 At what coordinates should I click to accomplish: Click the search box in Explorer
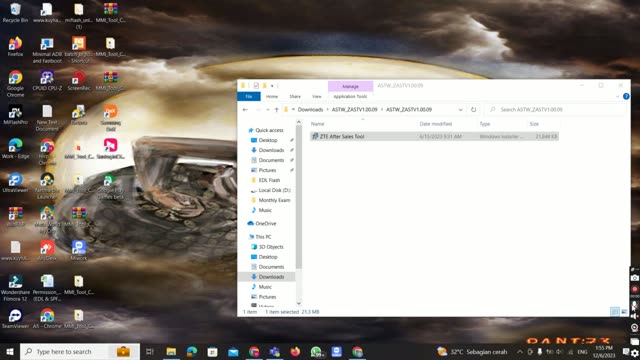(x=555, y=109)
